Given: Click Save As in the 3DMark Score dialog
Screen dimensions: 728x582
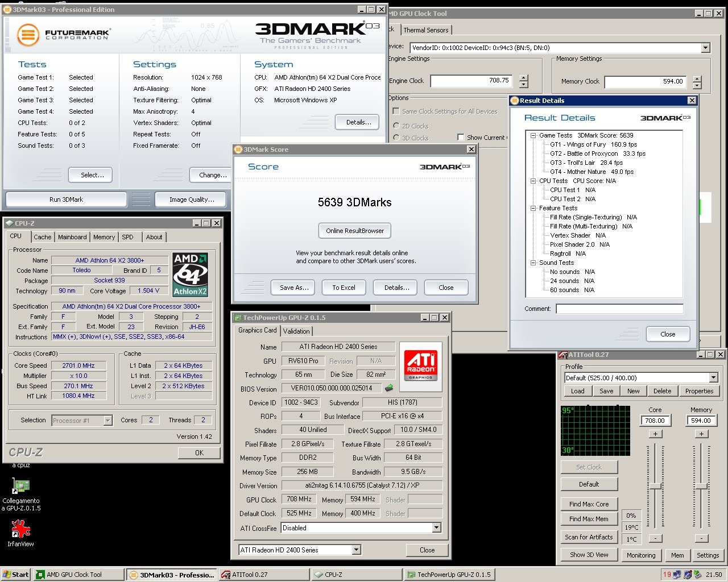Looking at the screenshot, I should (x=294, y=288).
